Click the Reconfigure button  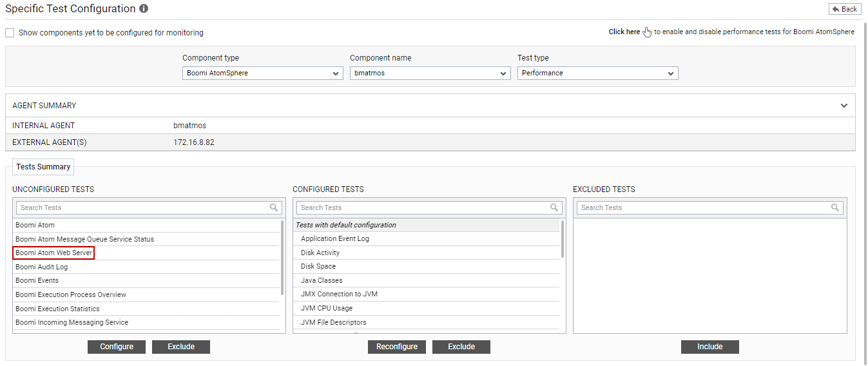point(397,347)
